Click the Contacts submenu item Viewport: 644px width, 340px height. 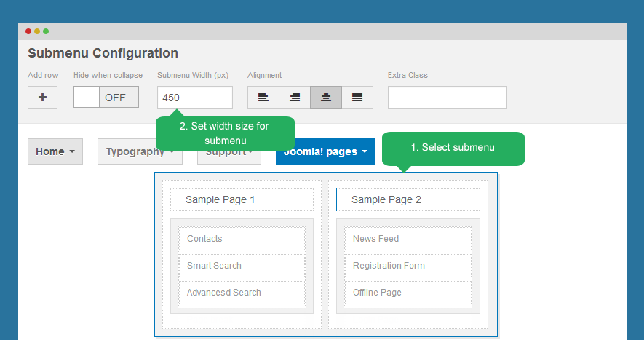click(x=242, y=239)
